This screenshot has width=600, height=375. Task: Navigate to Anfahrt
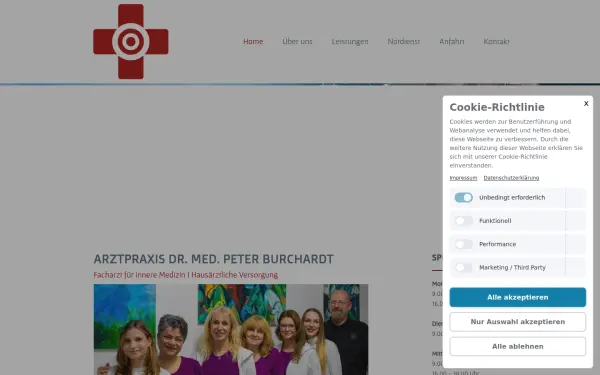tap(452, 41)
